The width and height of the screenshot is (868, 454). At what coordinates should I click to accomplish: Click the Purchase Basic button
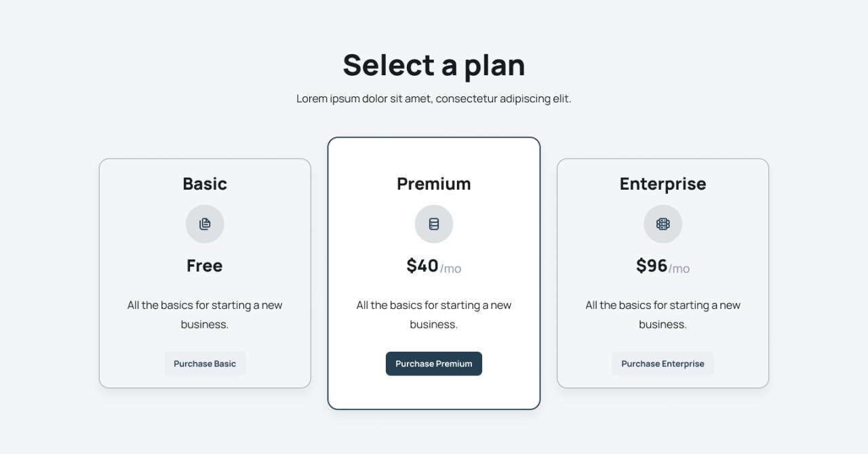point(205,364)
